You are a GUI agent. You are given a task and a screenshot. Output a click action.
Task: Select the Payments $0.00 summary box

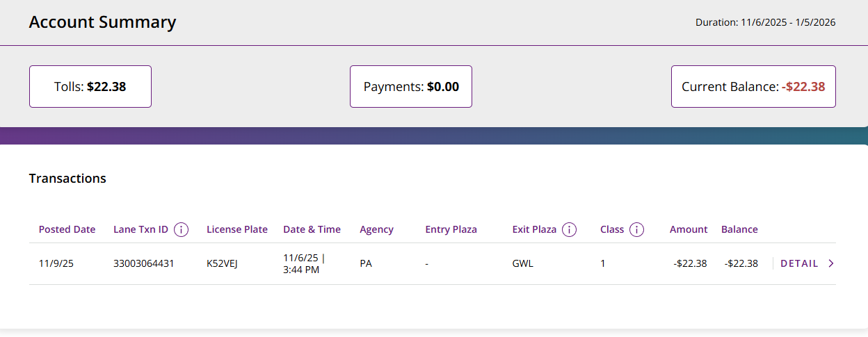[x=411, y=87]
